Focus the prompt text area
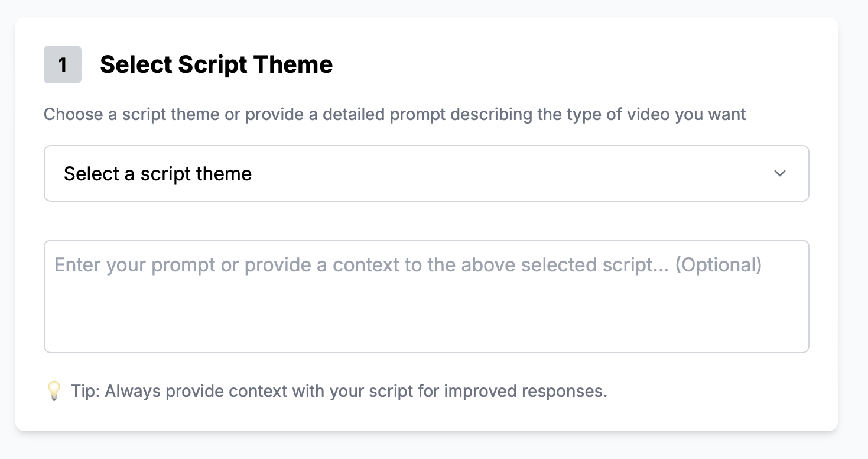Viewport: 868px width, 459px height. click(426, 296)
